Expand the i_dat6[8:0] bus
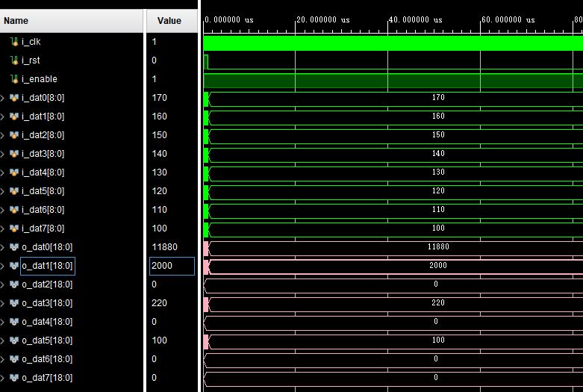The image size is (583, 392). 2,210
